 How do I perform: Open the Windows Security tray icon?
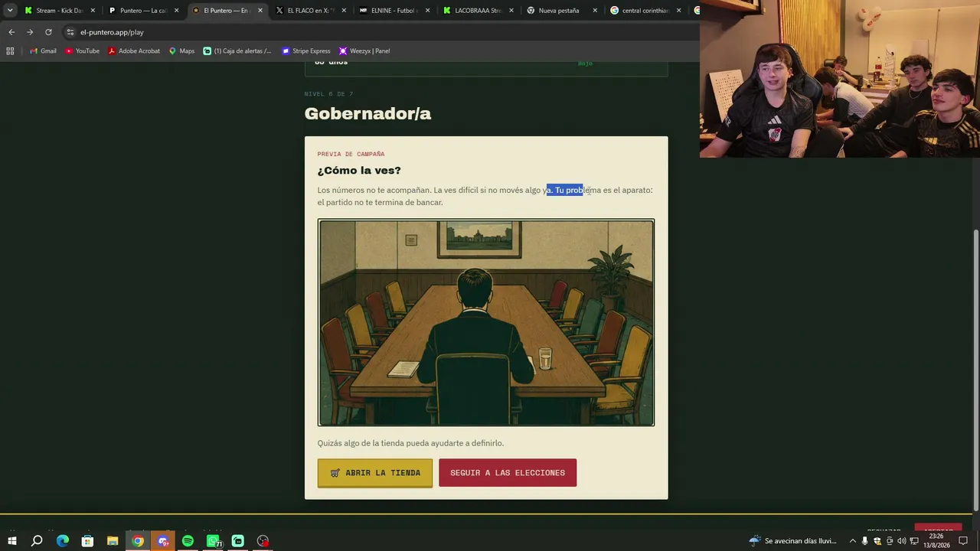tap(877, 541)
